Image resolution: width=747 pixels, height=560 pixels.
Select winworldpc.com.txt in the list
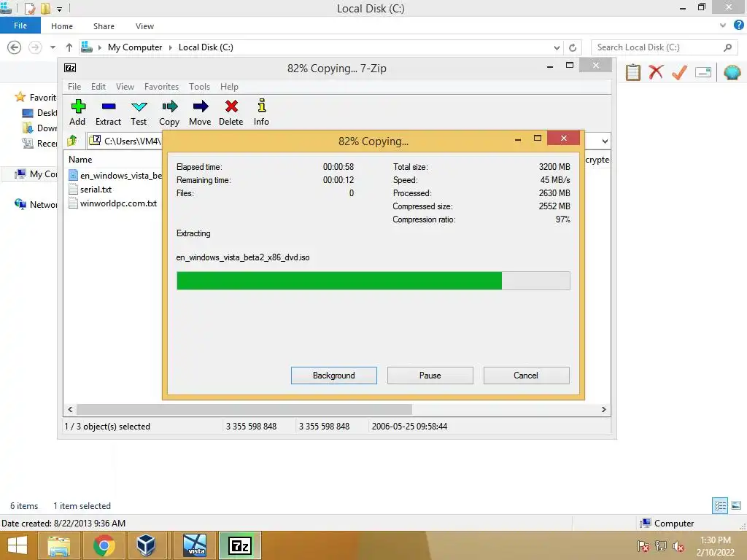click(x=113, y=203)
